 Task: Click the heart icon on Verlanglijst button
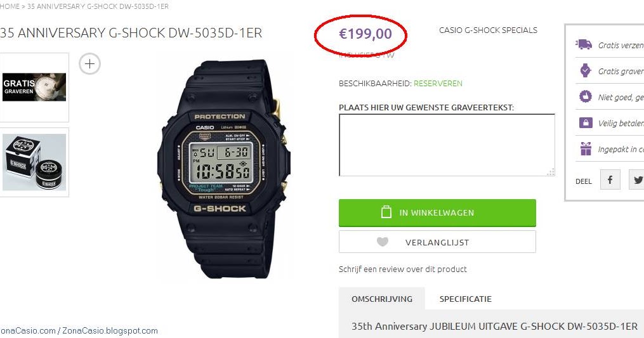[383, 242]
